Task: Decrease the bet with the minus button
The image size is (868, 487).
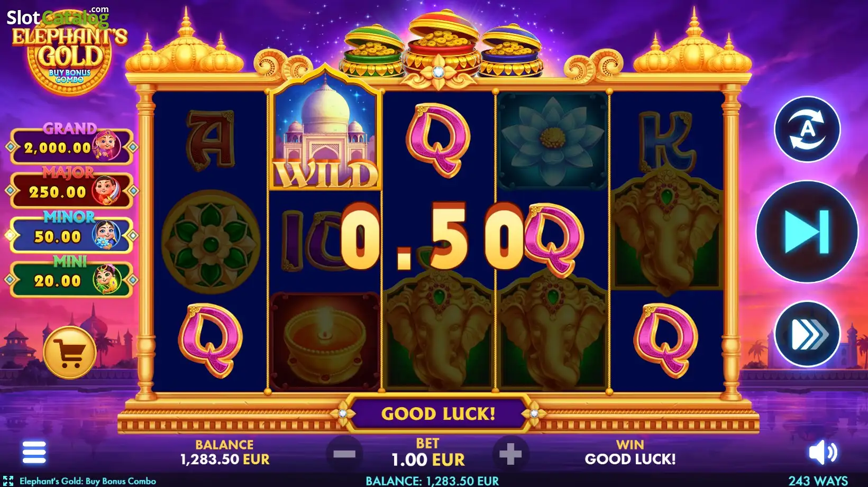Action: point(344,454)
